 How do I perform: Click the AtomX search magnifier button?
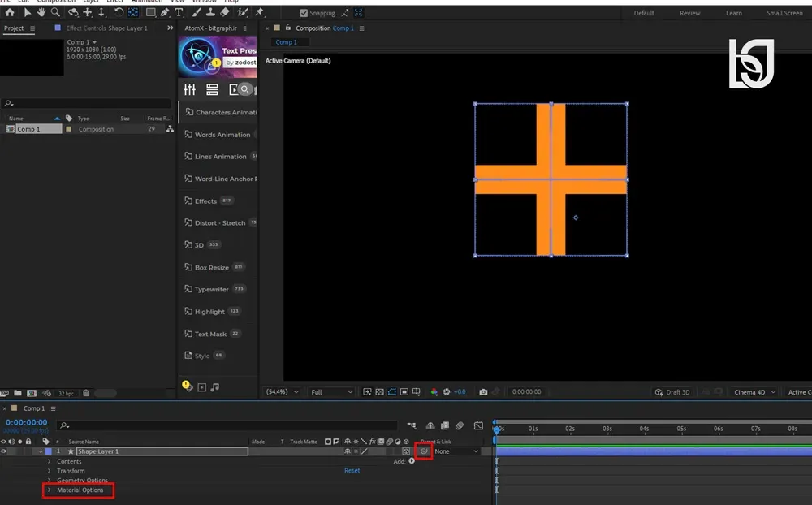[x=245, y=89]
